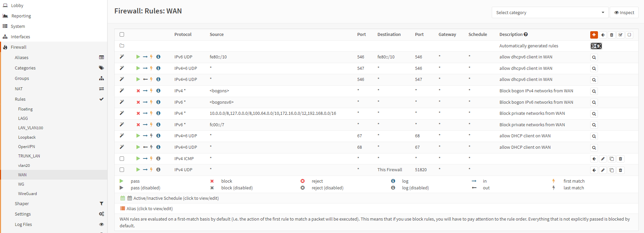
Task: Open NAT section link
Action: (x=19, y=89)
